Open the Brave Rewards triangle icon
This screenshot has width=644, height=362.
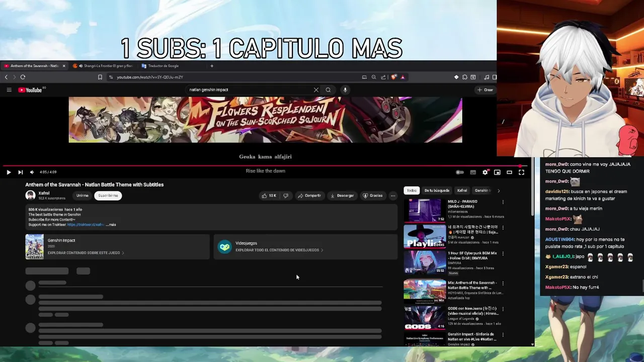(403, 77)
